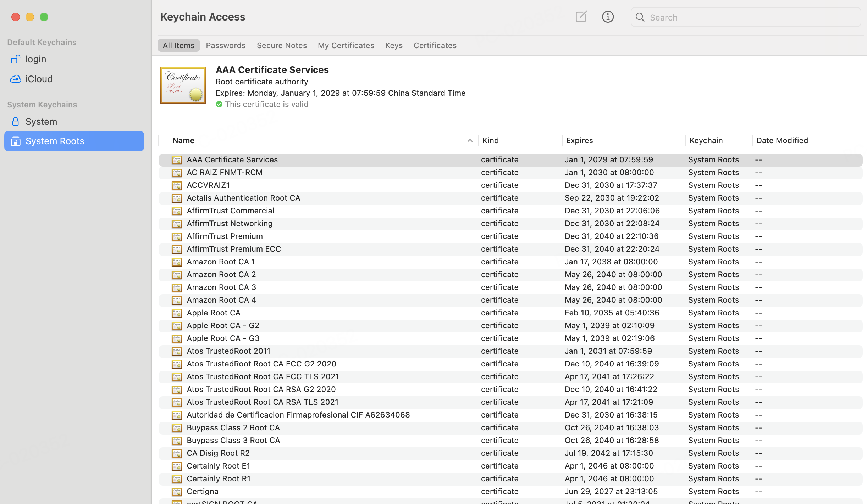The width and height of the screenshot is (867, 504).
Task: Click the System Roots keychain icon
Action: pos(15,141)
